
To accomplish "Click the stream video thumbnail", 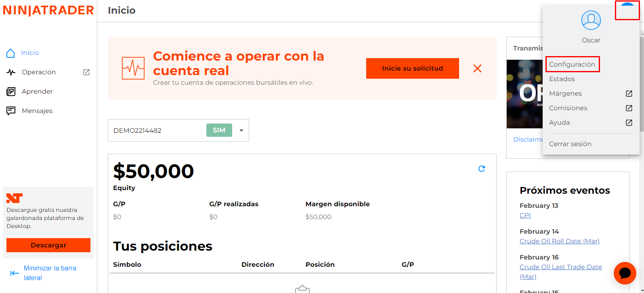I will click(525, 94).
